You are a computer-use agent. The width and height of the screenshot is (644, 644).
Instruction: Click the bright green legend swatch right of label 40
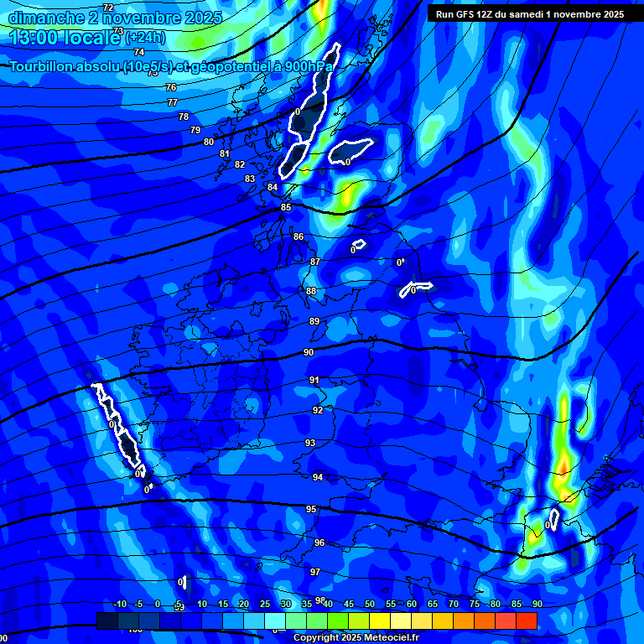coord(337,621)
